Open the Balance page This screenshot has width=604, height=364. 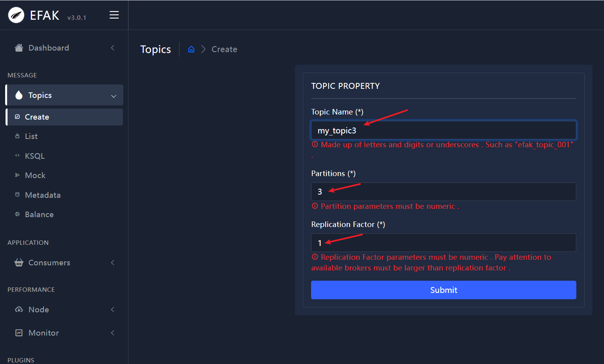(x=64, y=214)
